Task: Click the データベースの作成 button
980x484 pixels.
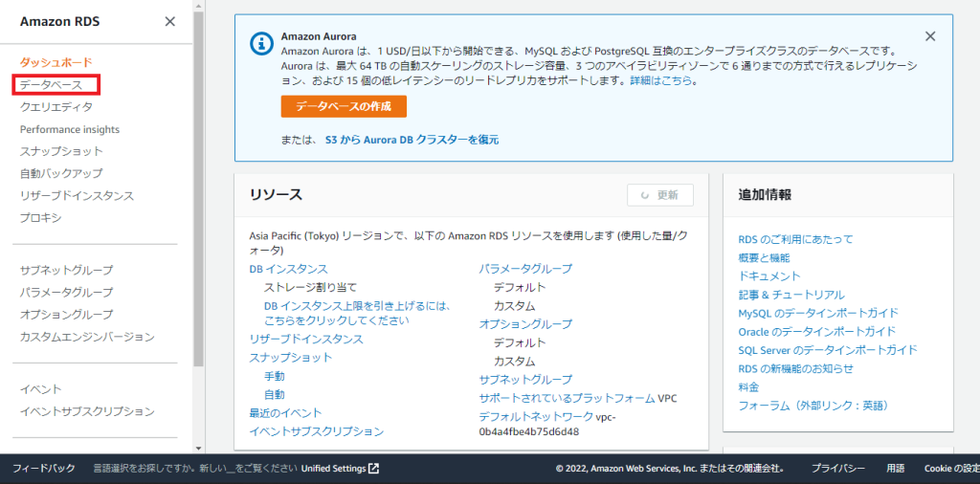Action: tap(344, 106)
